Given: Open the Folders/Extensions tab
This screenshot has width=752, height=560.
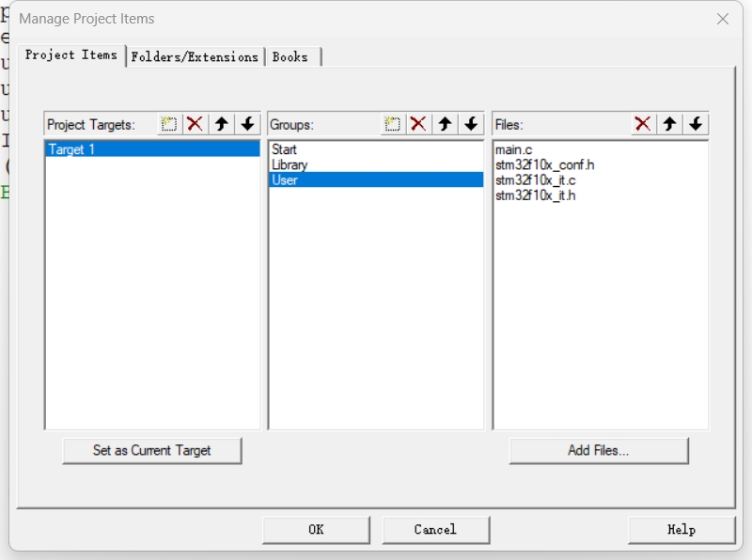Looking at the screenshot, I should (195, 57).
